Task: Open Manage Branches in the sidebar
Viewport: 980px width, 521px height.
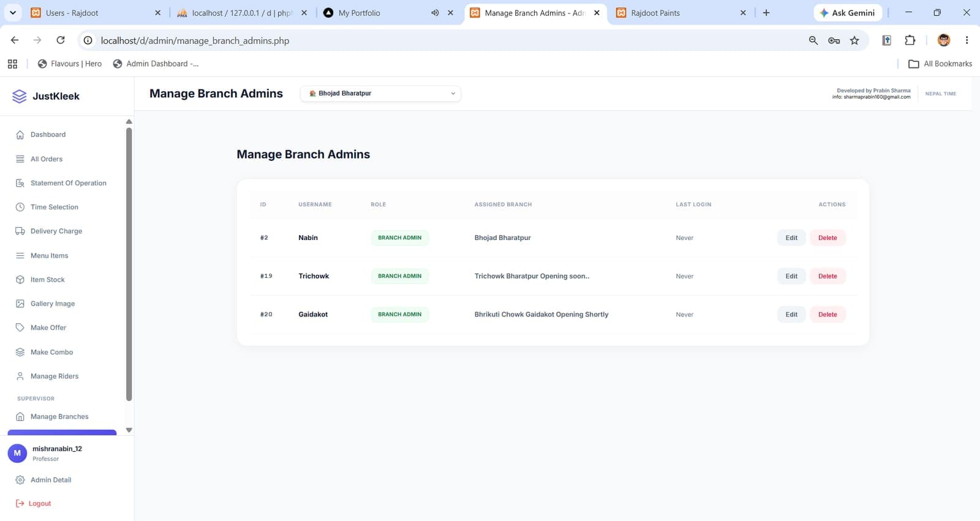Action: click(59, 417)
